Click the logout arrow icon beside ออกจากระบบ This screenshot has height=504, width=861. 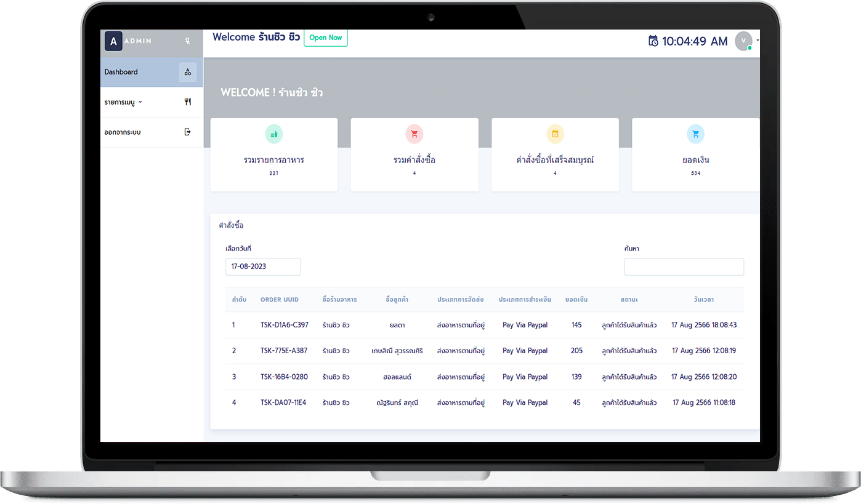click(x=187, y=132)
